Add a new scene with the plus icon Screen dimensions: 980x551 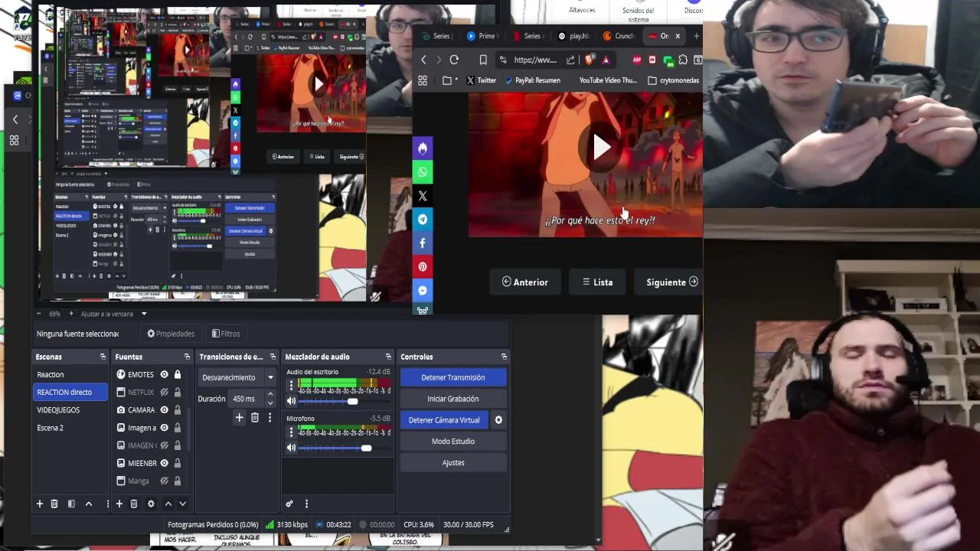pos(40,504)
